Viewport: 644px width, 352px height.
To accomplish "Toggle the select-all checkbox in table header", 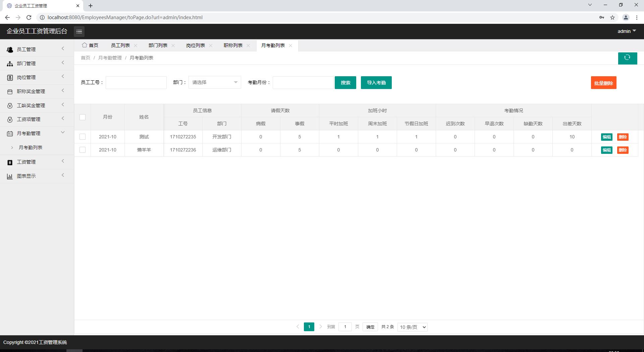I will click(83, 117).
